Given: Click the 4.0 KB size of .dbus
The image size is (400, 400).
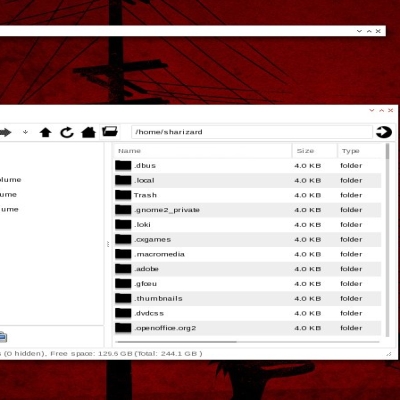Looking at the screenshot, I should pyautogui.click(x=308, y=166).
